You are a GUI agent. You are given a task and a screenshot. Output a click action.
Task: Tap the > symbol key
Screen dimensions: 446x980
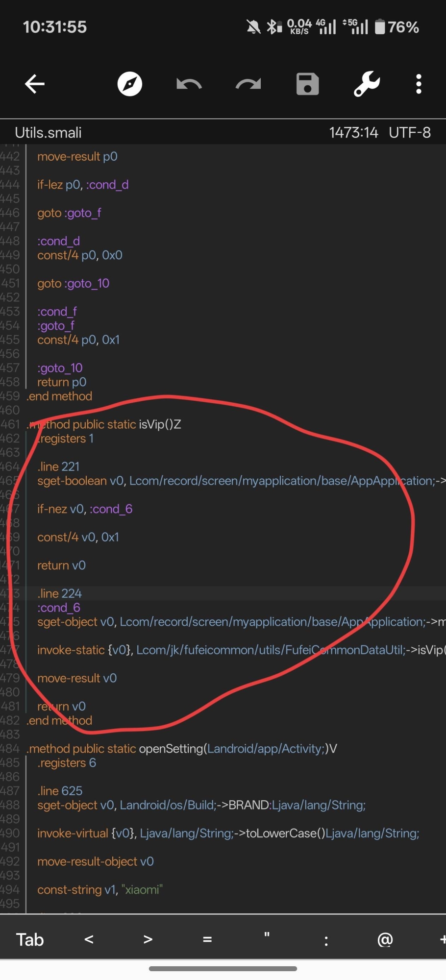pos(148,939)
